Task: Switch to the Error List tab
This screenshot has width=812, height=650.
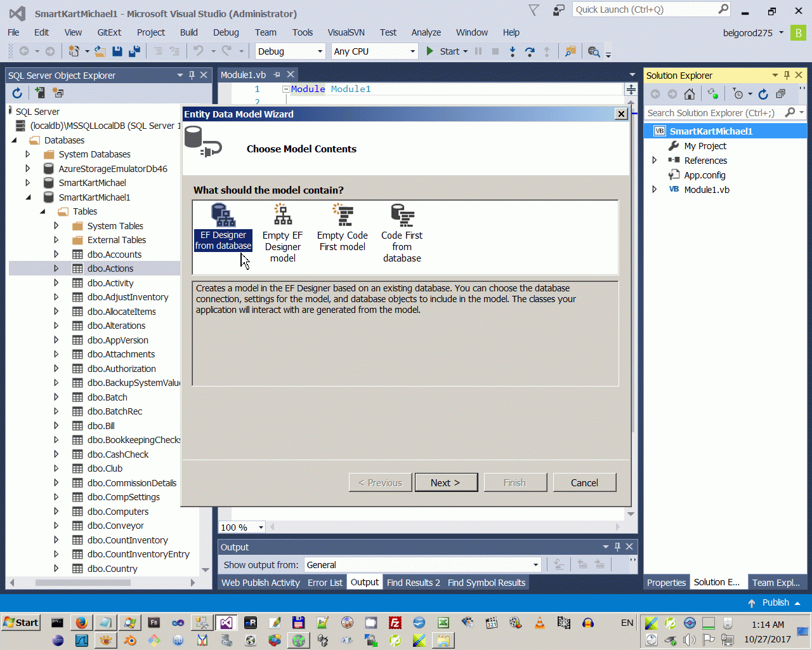Action: (x=325, y=583)
